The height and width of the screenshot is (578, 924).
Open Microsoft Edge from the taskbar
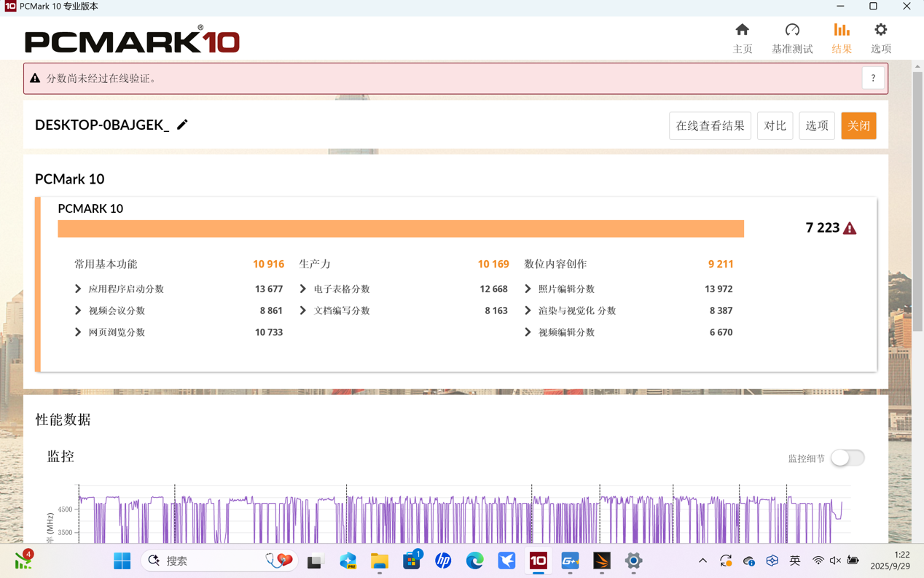[x=474, y=561]
